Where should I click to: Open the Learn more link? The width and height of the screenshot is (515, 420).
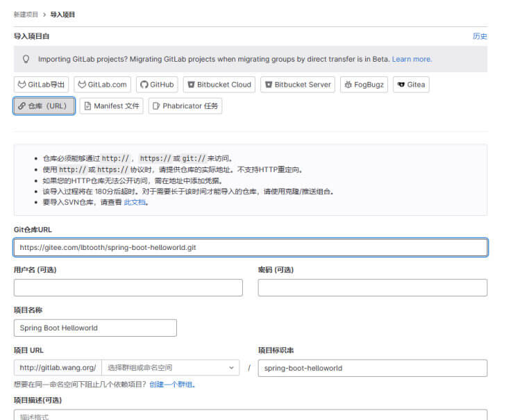click(412, 59)
